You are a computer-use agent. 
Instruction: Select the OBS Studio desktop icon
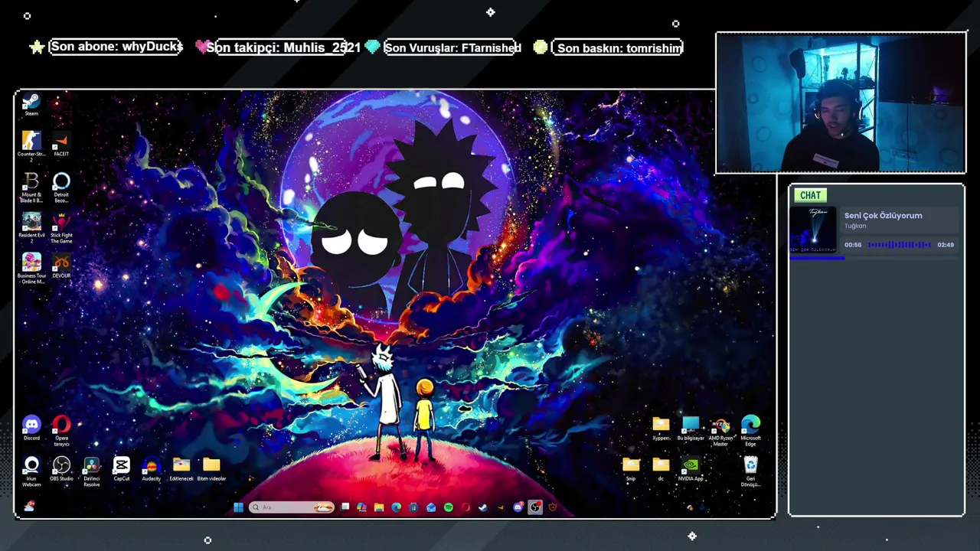61,468
